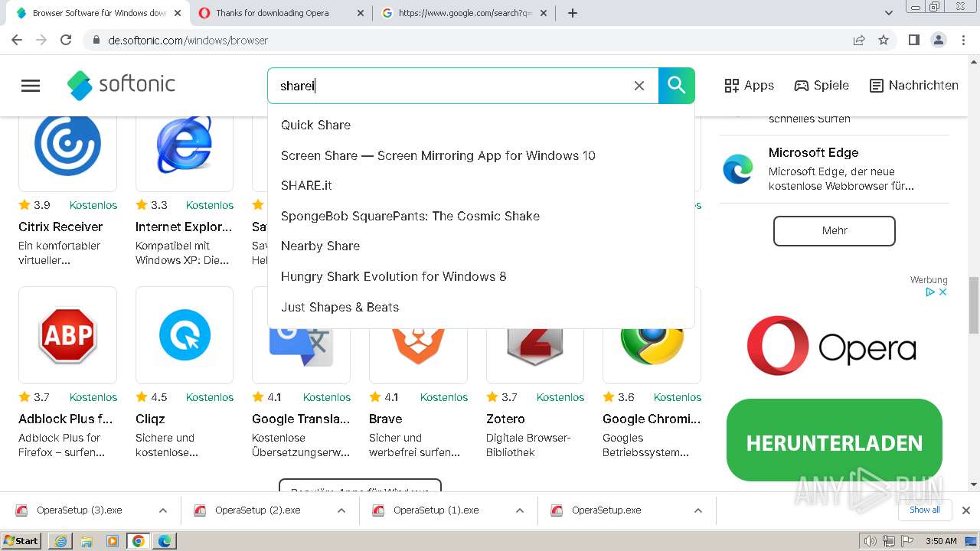980x551 pixels.
Task: Click the Softonic logo
Action: pyautogui.click(x=121, y=85)
